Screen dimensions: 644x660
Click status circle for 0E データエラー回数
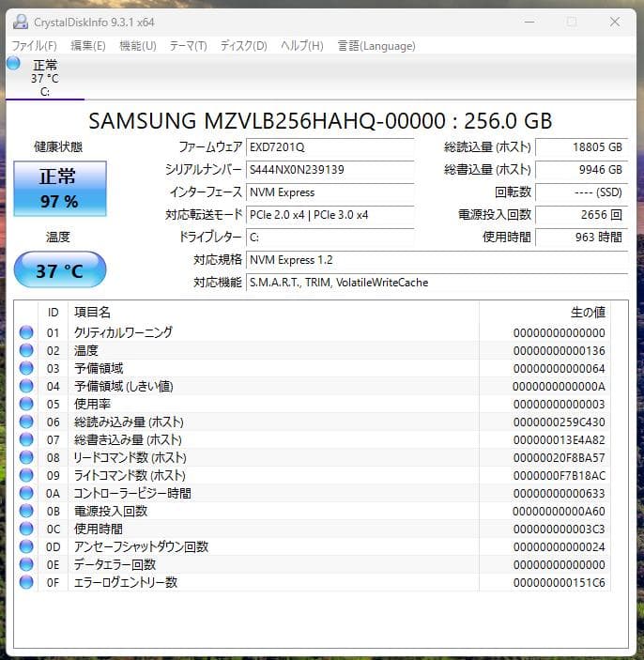[x=26, y=564]
